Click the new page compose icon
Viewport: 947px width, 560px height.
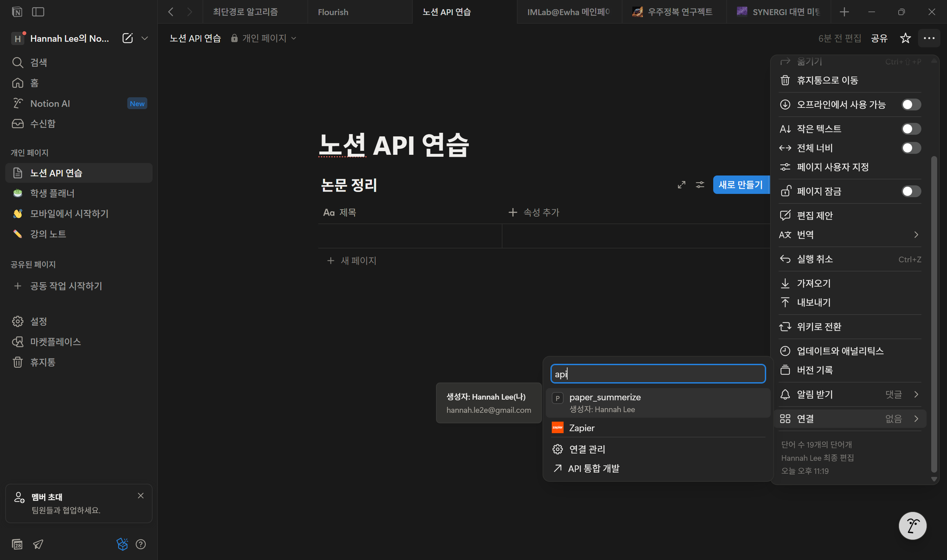pyautogui.click(x=128, y=38)
